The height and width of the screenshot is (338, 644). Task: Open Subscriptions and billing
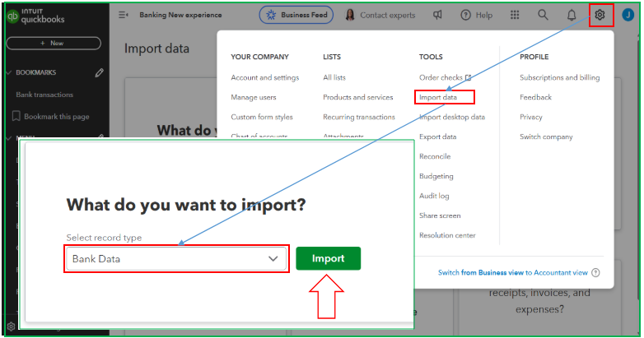559,77
